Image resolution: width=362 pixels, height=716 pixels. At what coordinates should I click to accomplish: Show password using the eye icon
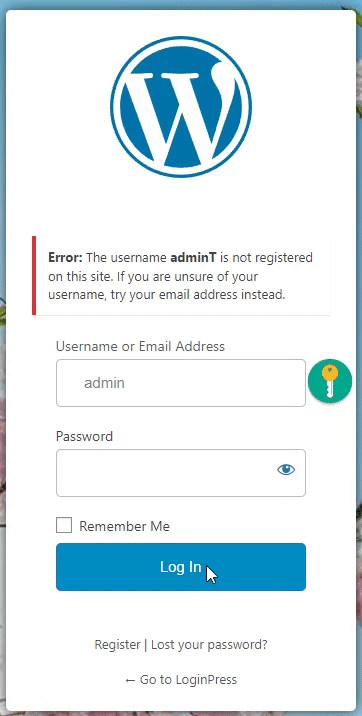[x=286, y=469]
